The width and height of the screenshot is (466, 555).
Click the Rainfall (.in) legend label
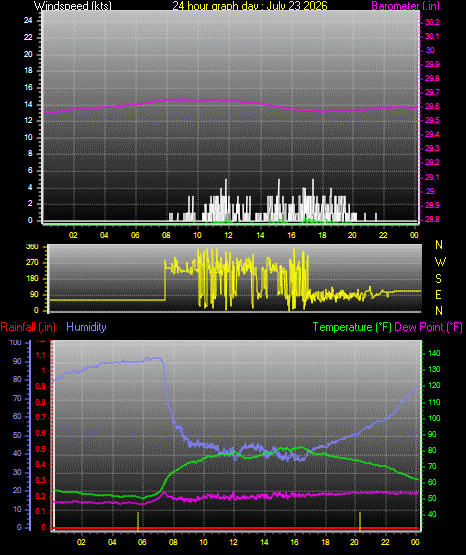(28, 327)
